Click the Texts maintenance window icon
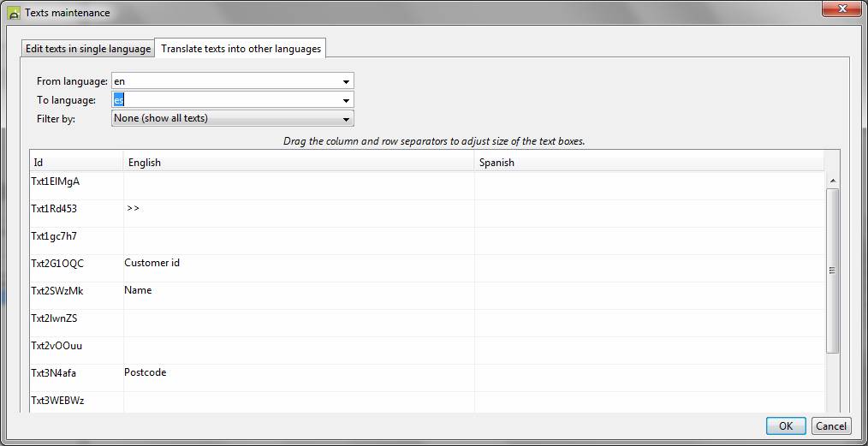The image size is (868, 446). click(14, 13)
